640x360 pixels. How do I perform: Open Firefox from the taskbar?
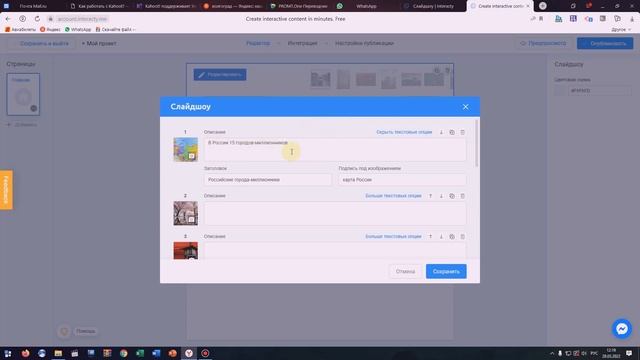(x=25, y=353)
